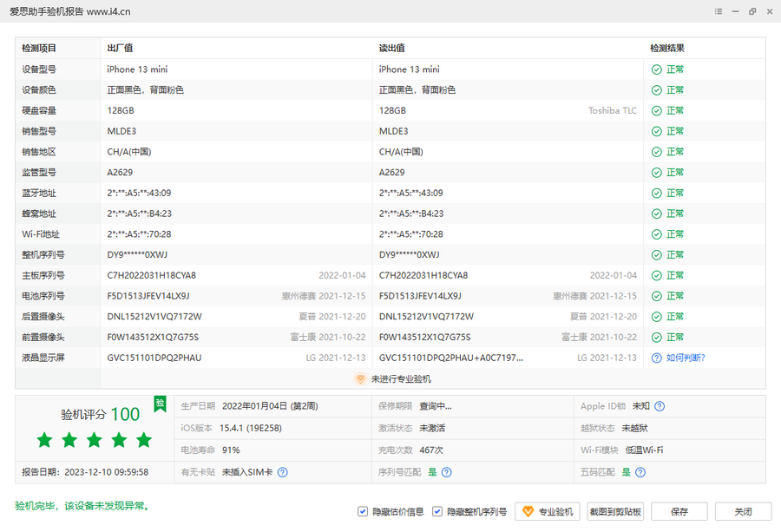The width and height of the screenshot is (781, 532).
Task: Click the 截图到剪贴板 button
Action: tap(615, 511)
